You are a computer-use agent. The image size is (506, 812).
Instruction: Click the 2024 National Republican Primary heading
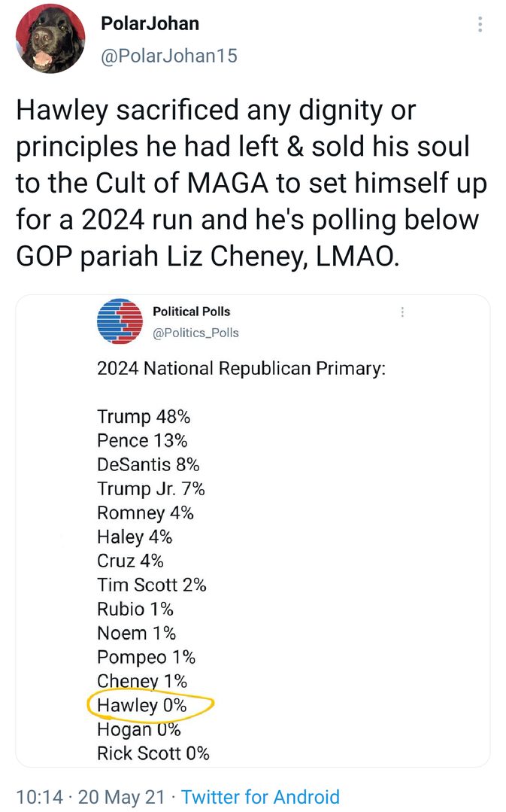[241, 369]
